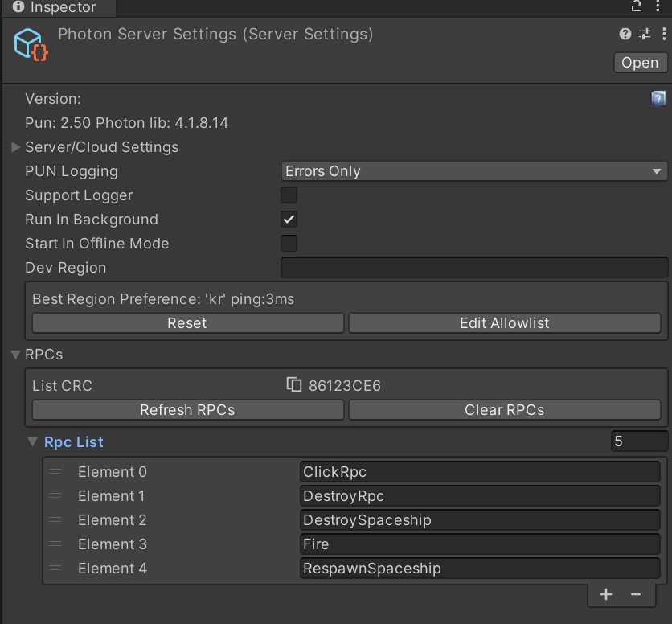Image resolution: width=672 pixels, height=624 pixels.
Task: Click the Best Region Preference text
Action: coord(163,299)
